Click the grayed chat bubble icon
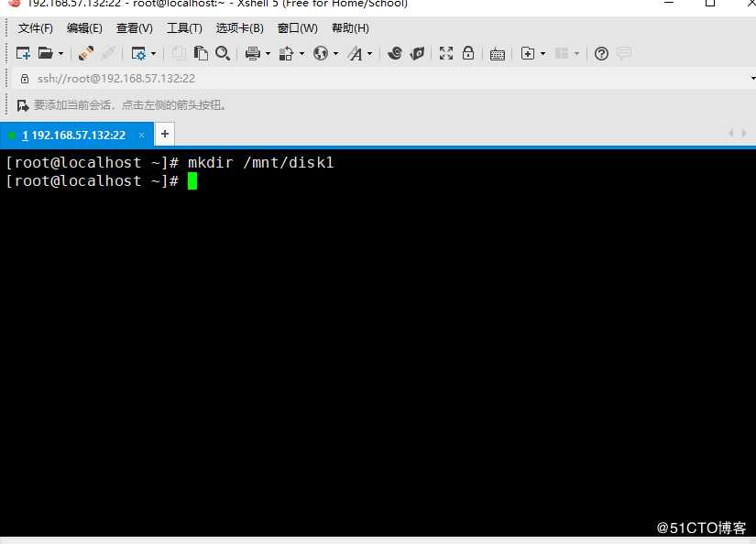The width and height of the screenshot is (756, 544). 624,53
